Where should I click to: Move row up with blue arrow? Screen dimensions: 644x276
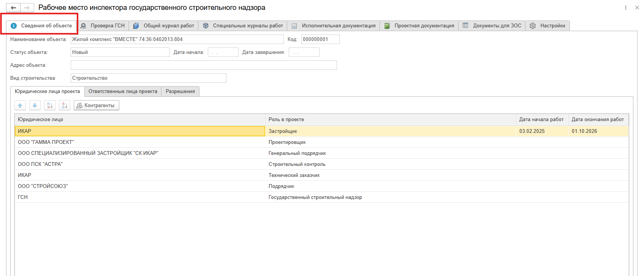(20, 106)
